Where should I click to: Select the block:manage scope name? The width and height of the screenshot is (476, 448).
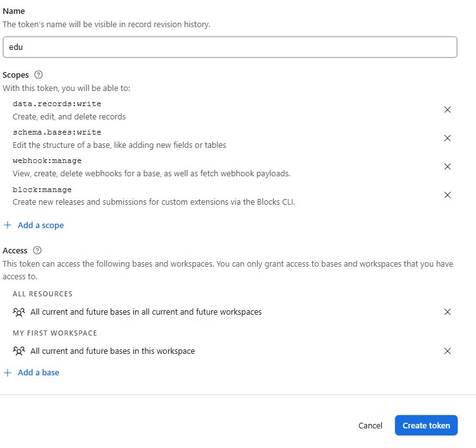click(x=42, y=190)
